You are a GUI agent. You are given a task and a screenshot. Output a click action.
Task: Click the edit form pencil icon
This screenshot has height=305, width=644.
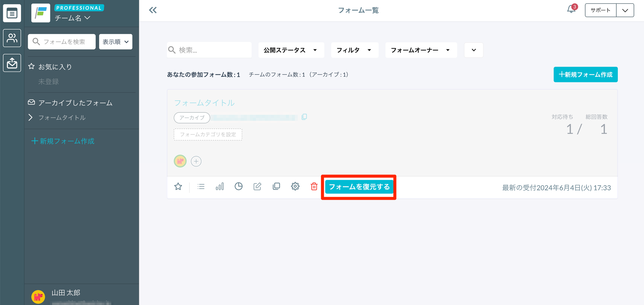257,187
